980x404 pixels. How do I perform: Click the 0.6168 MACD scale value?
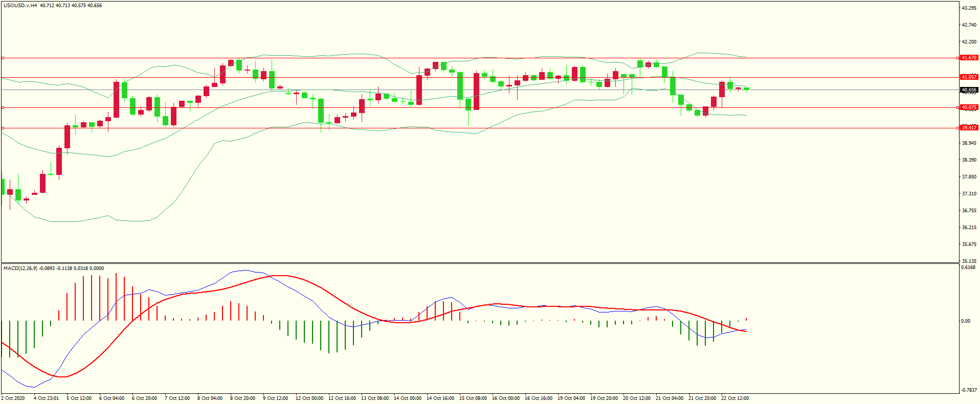(968, 267)
